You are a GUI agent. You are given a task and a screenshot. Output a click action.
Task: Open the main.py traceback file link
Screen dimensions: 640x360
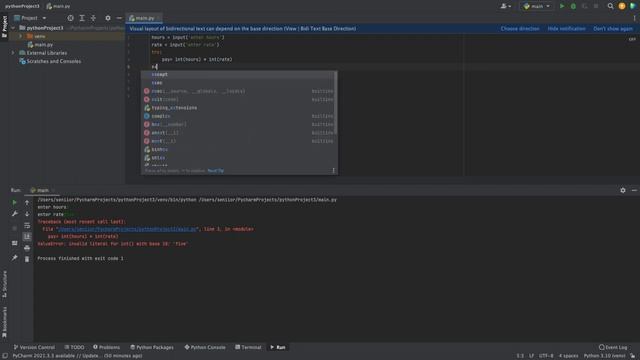[x=127, y=229]
